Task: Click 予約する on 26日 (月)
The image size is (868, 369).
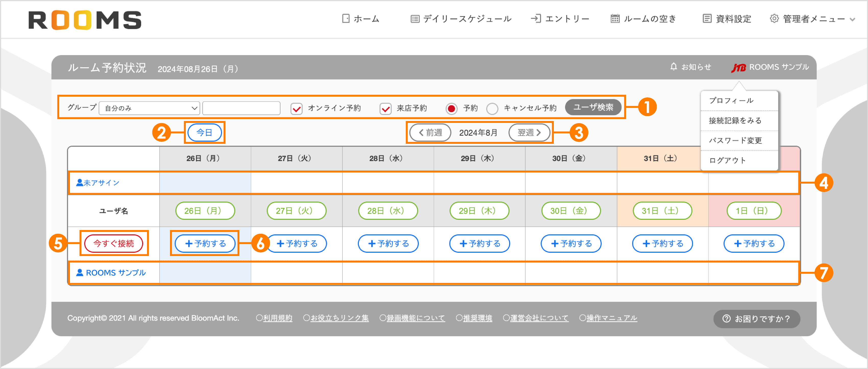Action: 204,244
